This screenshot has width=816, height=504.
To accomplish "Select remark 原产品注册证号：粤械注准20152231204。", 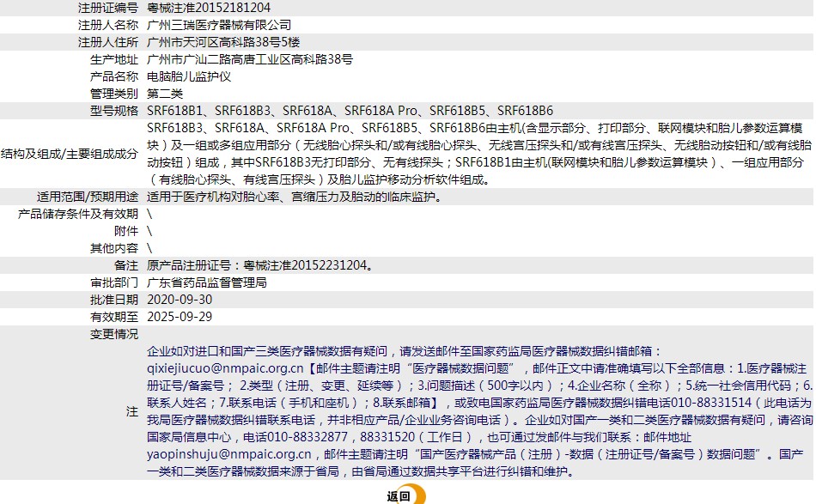I will 261,265.
